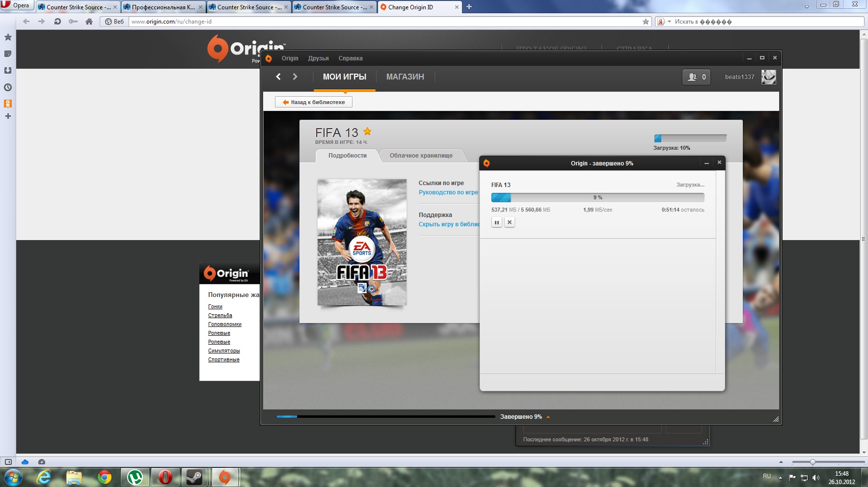The width and height of the screenshot is (868, 487).
Task: Open the Opera main menu button
Action: 17,5
